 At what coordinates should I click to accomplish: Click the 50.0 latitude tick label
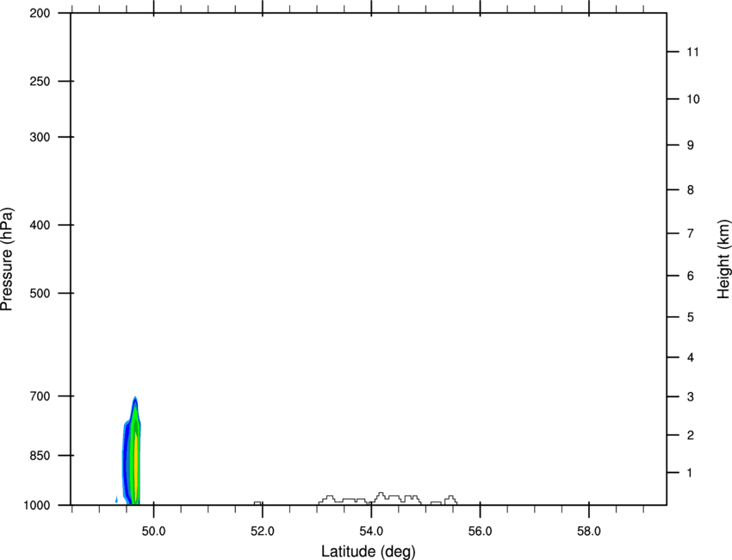point(153,532)
